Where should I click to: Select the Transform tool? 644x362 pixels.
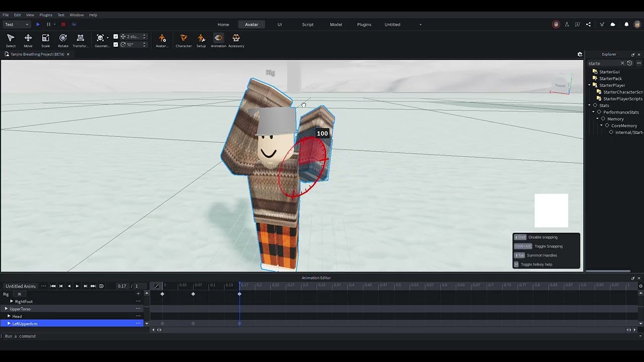(x=80, y=41)
